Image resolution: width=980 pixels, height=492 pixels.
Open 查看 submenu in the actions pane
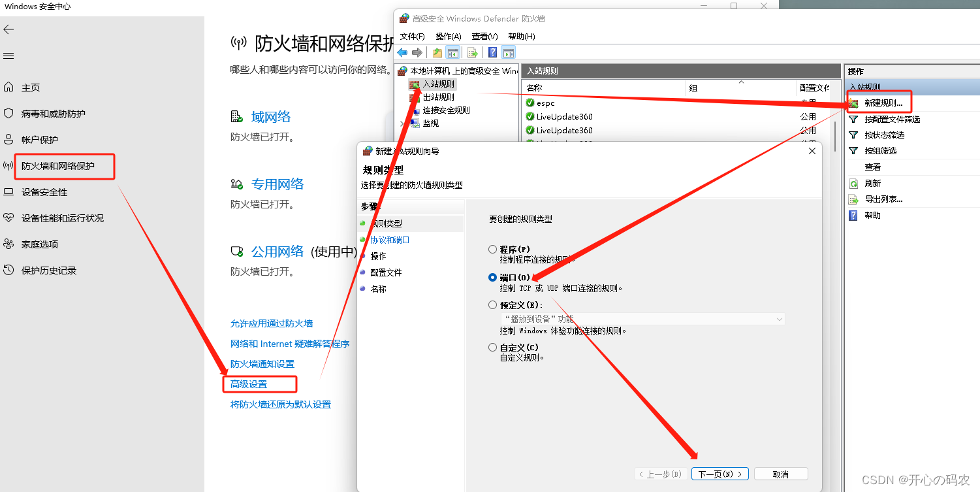(872, 167)
